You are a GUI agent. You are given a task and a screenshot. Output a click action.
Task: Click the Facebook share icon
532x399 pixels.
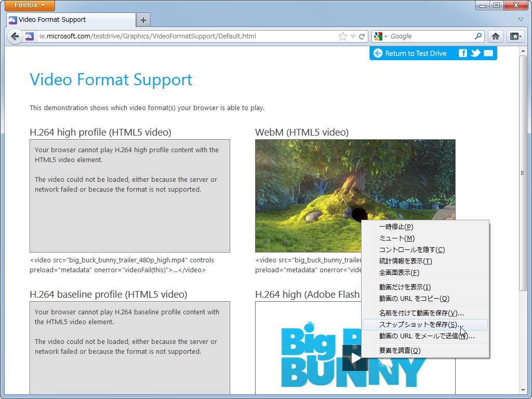(462, 53)
